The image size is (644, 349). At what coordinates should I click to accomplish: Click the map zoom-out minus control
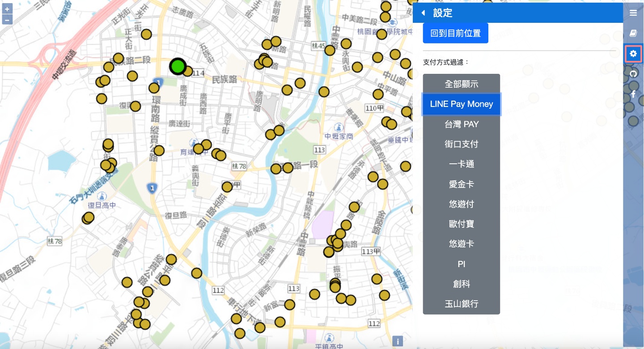point(7,20)
